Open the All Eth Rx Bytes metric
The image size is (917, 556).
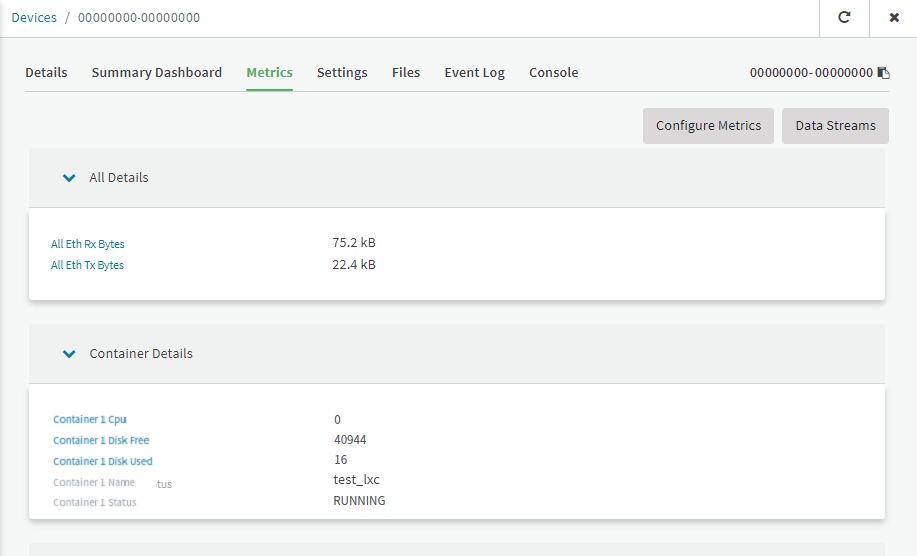click(x=88, y=244)
